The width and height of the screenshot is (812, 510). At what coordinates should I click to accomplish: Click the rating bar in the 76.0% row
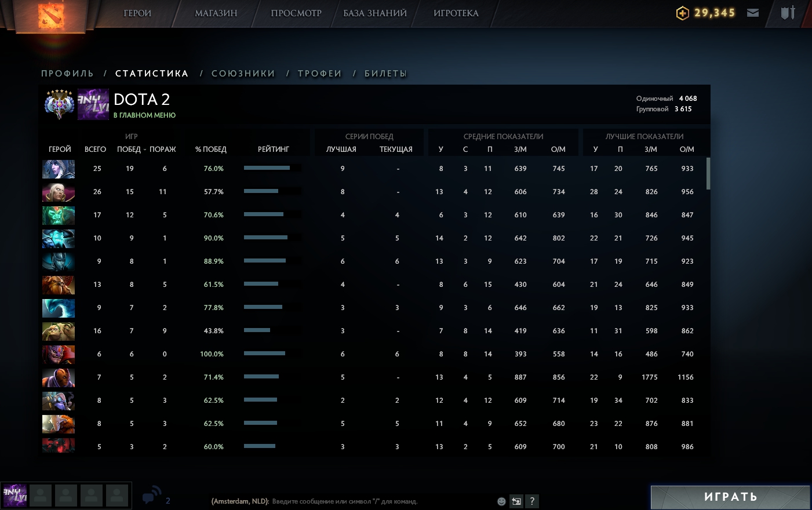272,168
